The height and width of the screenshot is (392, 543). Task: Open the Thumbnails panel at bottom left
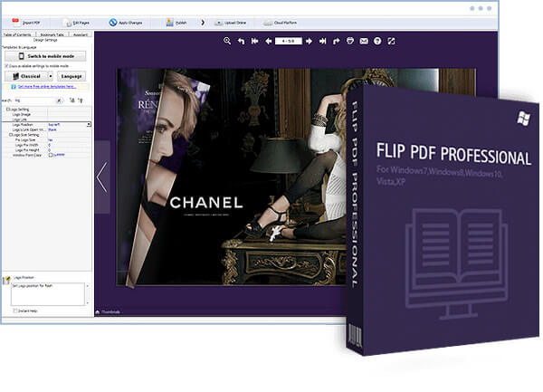pyautogui.click(x=108, y=312)
